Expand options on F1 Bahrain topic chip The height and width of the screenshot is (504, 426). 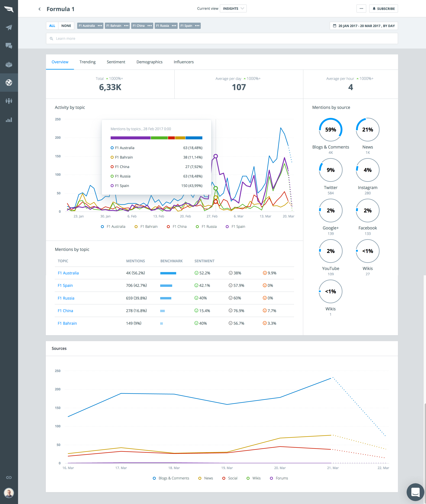coord(126,26)
